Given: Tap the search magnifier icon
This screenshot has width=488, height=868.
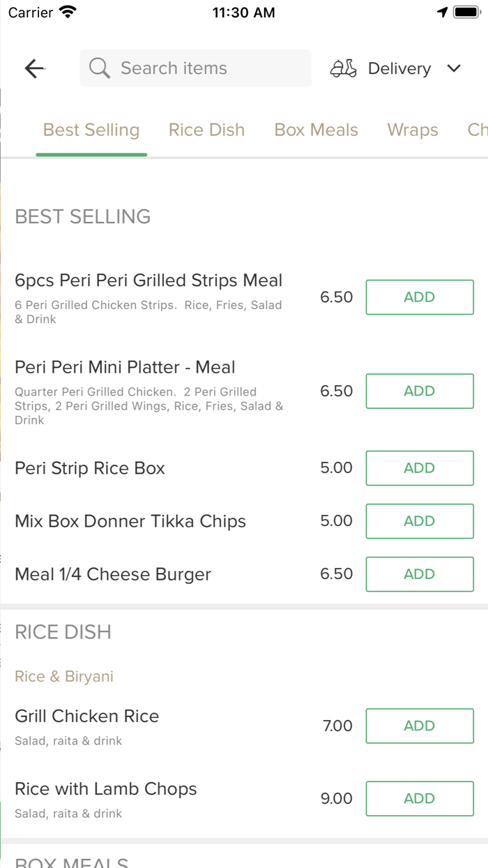Looking at the screenshot, I should tap(100, 68).
